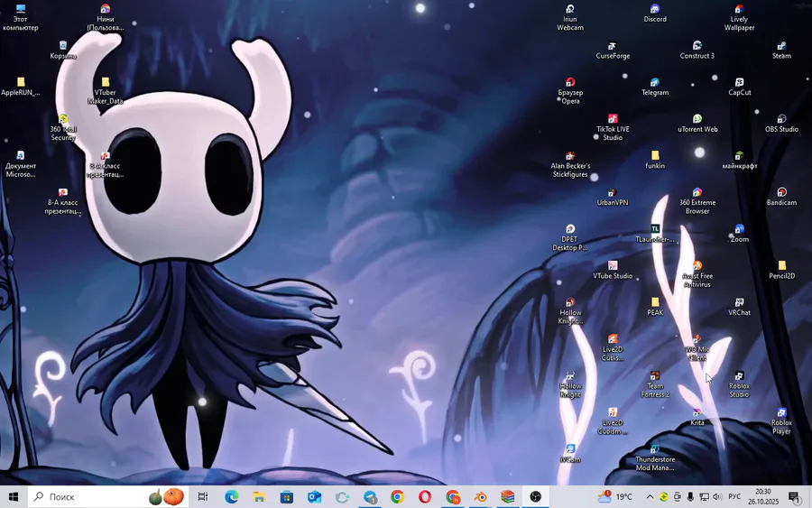Screen dimensions: 812x508
Task: Select the Lively Wallpaper shortcut
Action: 740,17
